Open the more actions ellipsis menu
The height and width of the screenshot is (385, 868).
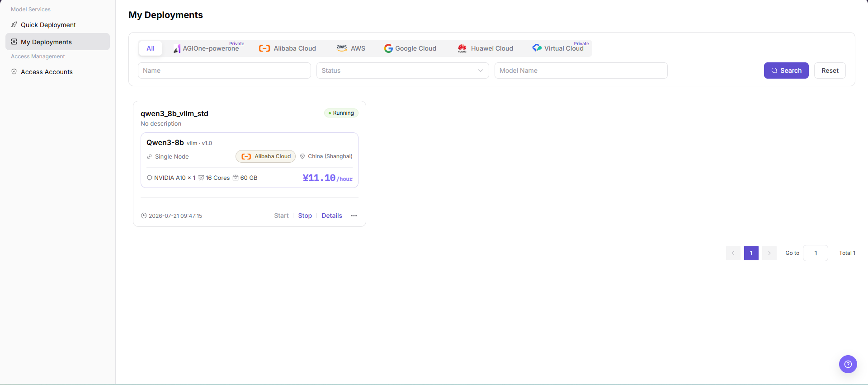(x=354, y=216)
